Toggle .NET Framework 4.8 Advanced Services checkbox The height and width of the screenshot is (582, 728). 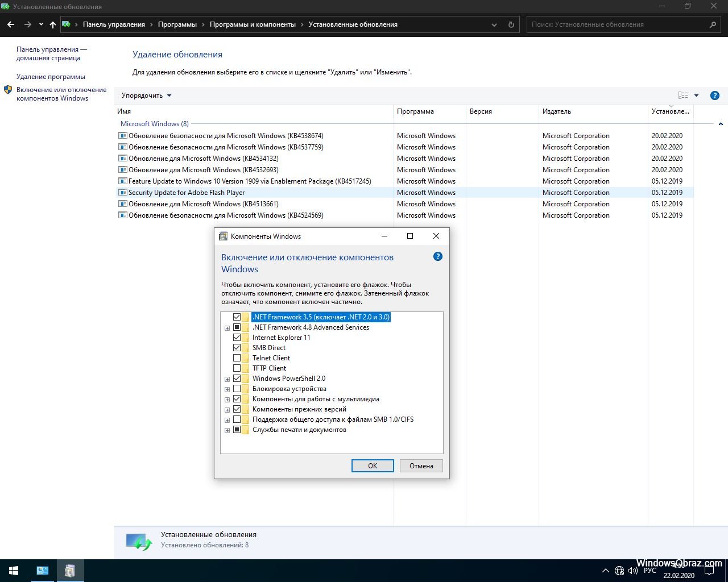(237, 327)
